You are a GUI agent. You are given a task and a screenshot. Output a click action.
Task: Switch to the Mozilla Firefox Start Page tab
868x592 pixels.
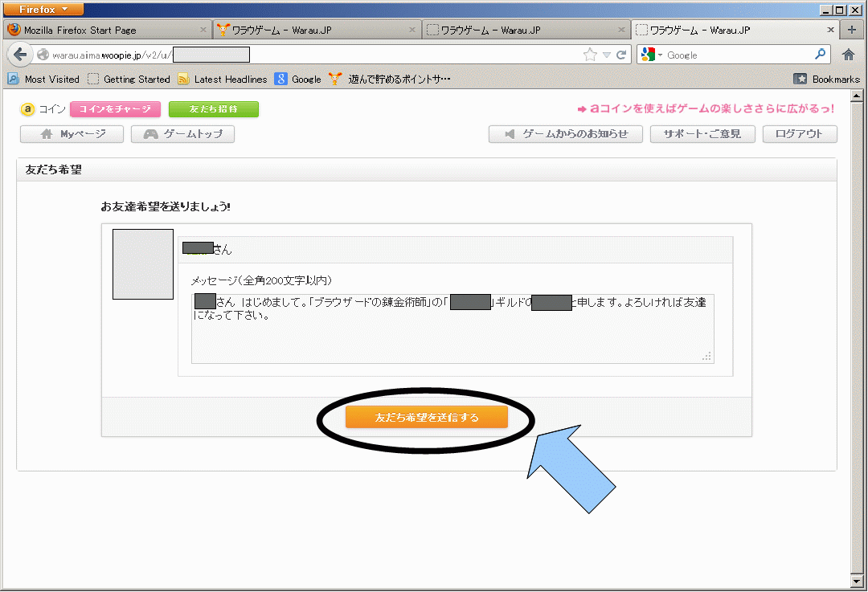click(108, 30)
